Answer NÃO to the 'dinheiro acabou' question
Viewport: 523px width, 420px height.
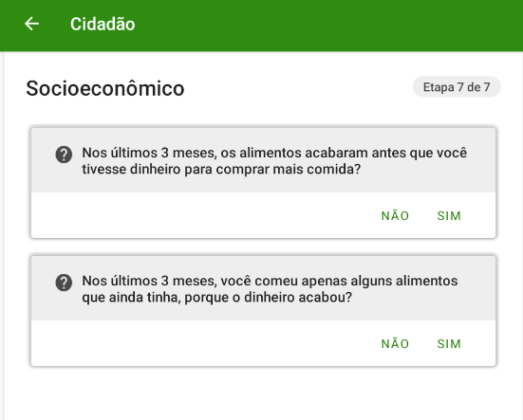click(395, 344)
